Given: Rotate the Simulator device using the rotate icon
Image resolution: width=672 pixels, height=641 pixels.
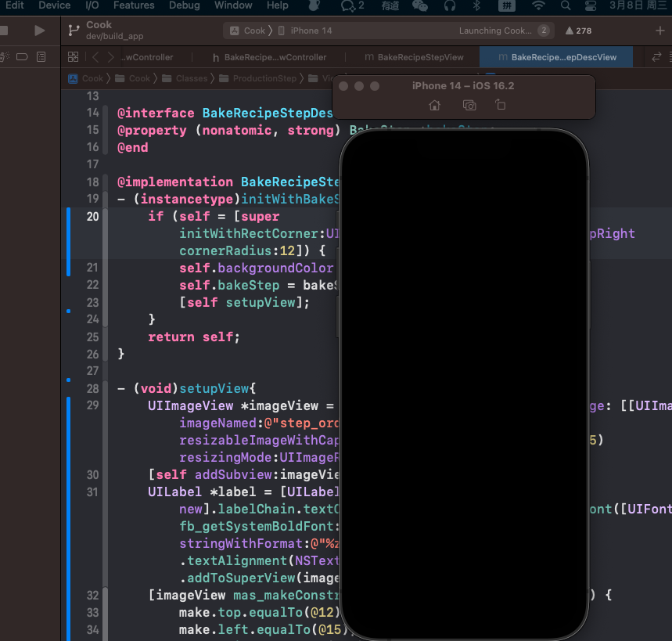Looking at the screenshot, I should [501, 105].
